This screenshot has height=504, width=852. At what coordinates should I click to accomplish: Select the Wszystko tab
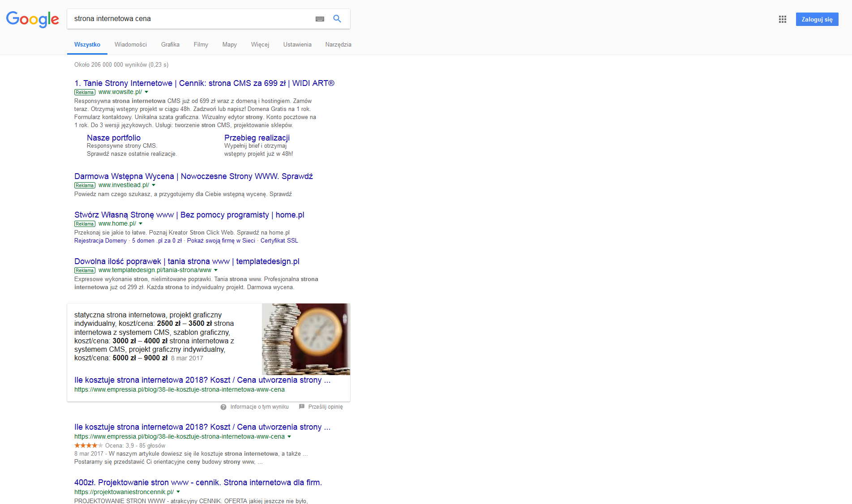point(87,44)
